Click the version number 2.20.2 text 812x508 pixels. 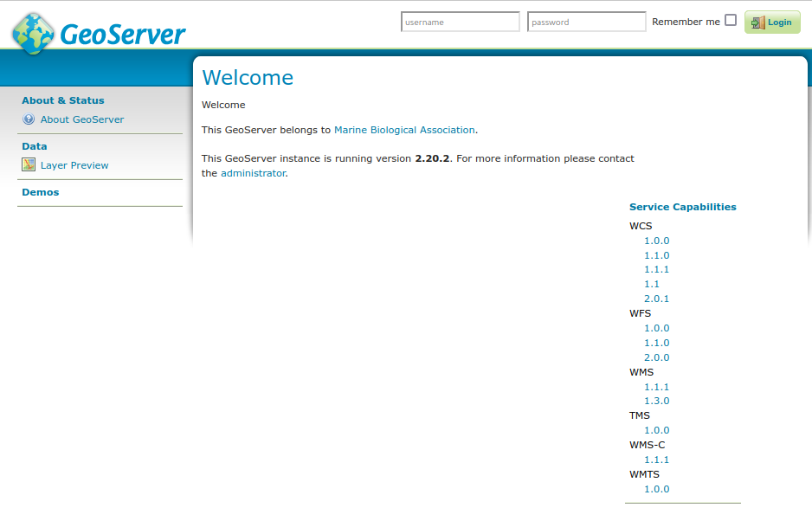coord(432,158)
